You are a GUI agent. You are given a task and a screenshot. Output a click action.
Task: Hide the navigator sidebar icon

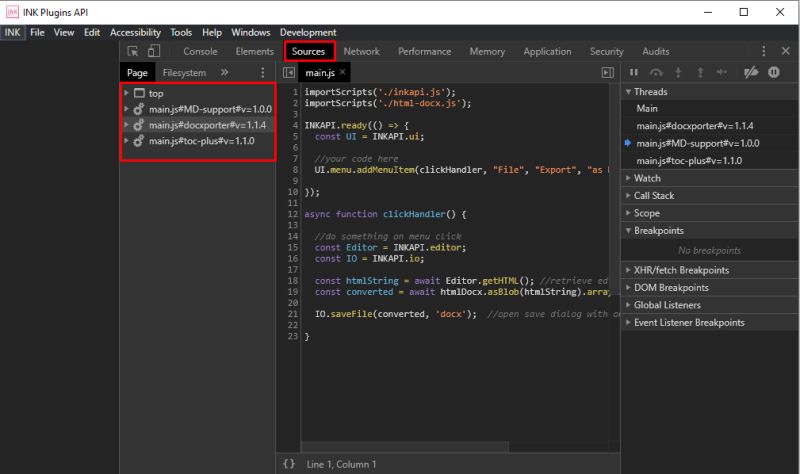289,72
